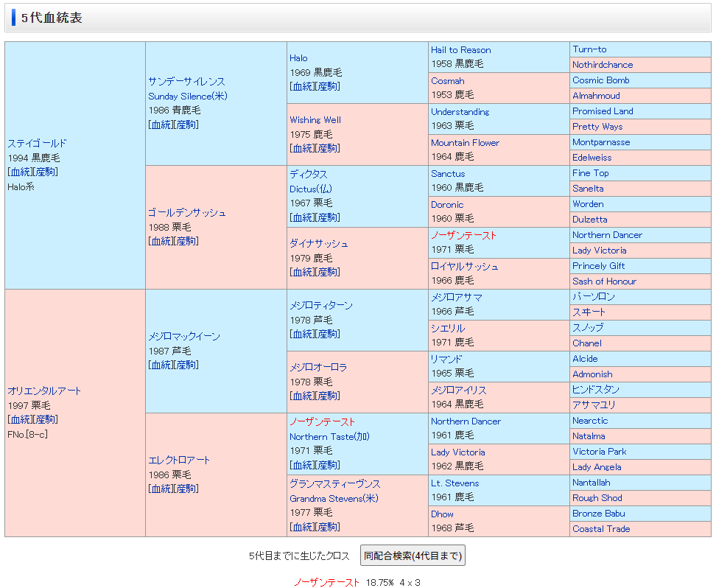Screen dimensions: 716x588
Task: Open the Hail to Reason link
Action: (x=460, y=50)
